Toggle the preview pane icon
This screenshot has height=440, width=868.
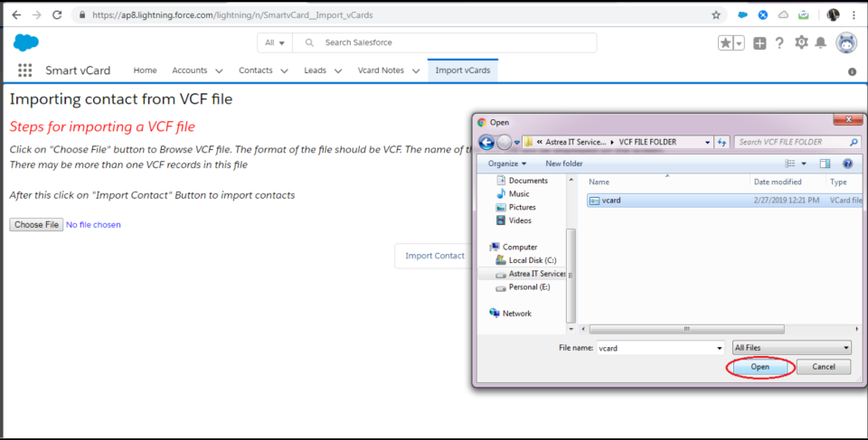click(825, 164)
